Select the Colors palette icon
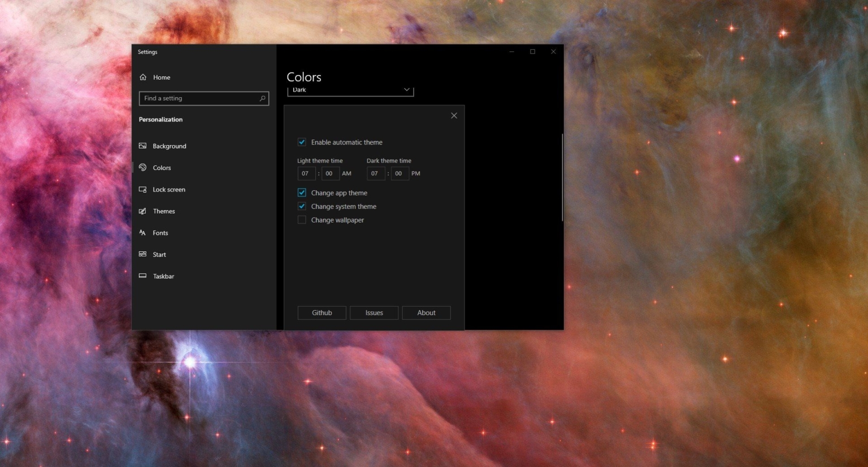Viewport: 868px width, 467px height. (x=143, y=168)
